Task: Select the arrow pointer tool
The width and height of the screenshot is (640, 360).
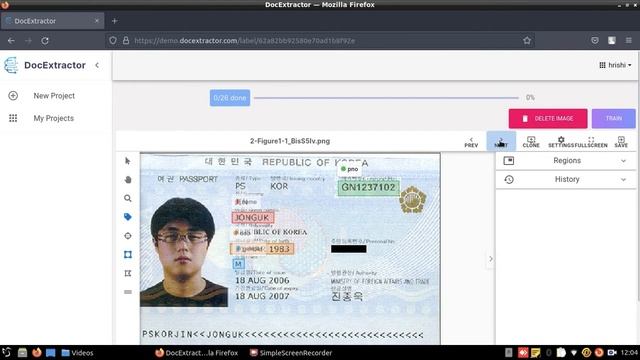Action: [128, 161]
